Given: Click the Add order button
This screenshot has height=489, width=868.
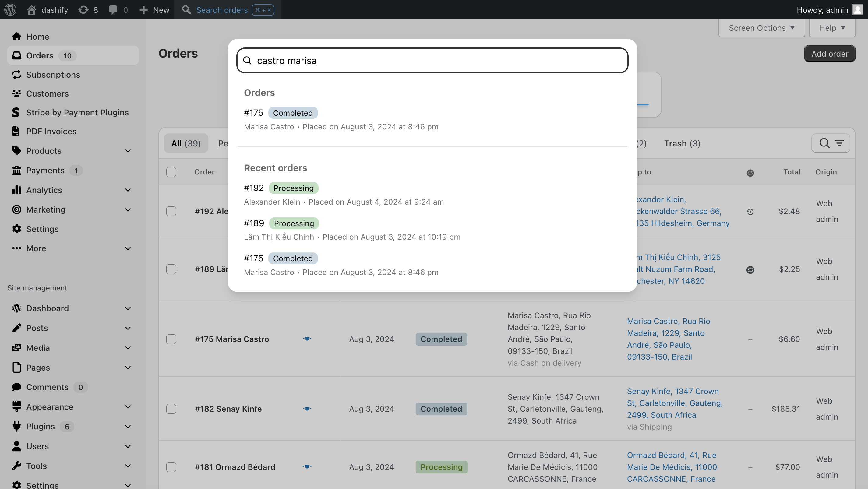Looking at the screenshot, I should point(830,54).
